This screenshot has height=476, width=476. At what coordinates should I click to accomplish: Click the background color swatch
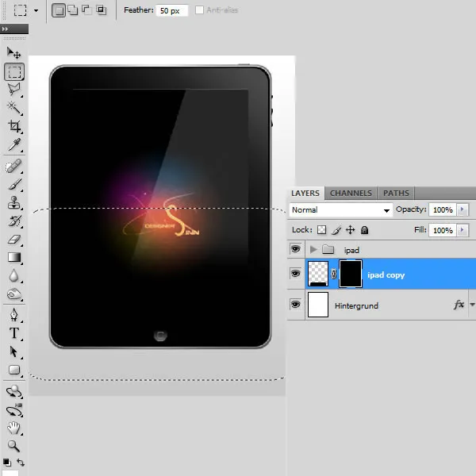(10, 473)
